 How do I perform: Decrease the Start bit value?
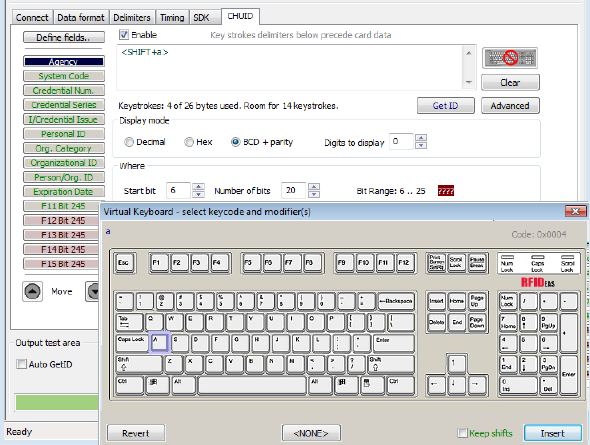pyautogui.click(x=198, y=194)
